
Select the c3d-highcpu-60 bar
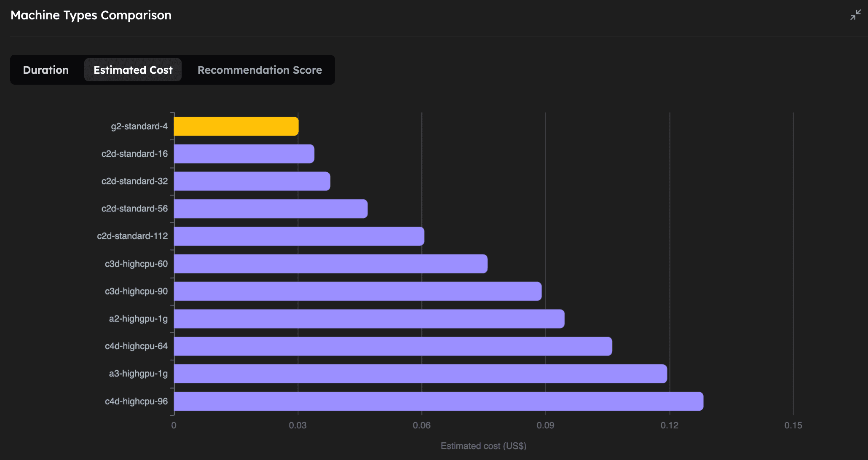pos(329,263)
